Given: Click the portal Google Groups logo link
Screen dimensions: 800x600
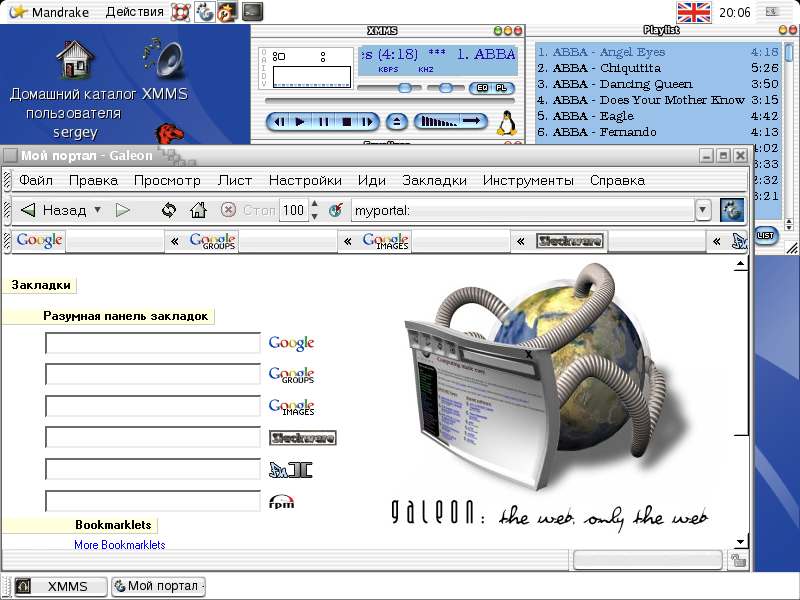Looking at the screenshot, I should 291,375.
